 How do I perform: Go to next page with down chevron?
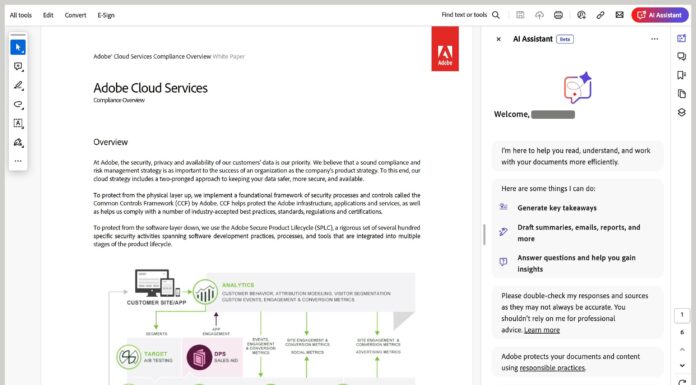(x=682, y=365)
